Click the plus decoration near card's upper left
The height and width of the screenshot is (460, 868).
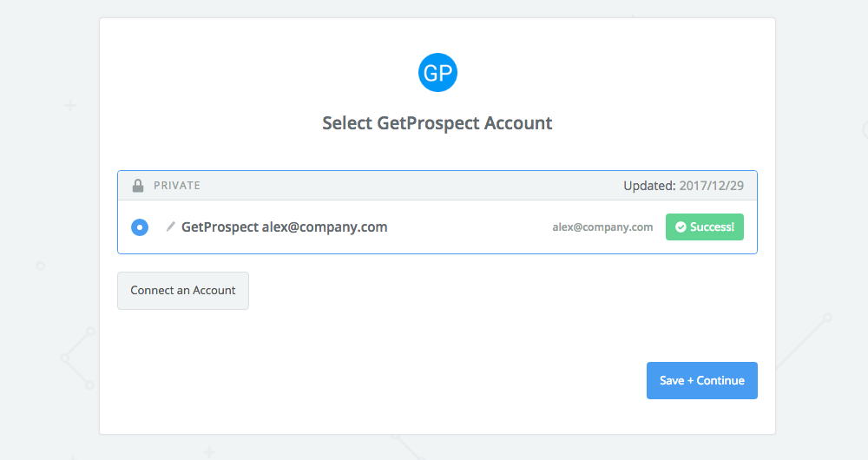[70, 105]
